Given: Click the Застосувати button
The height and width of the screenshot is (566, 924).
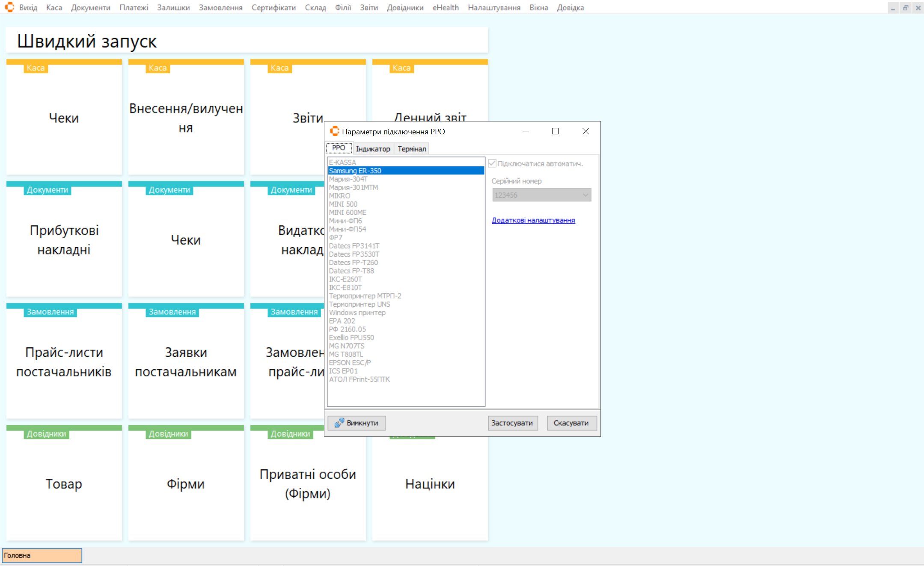Looking at the screenshot, I should (x=512, y=423).
